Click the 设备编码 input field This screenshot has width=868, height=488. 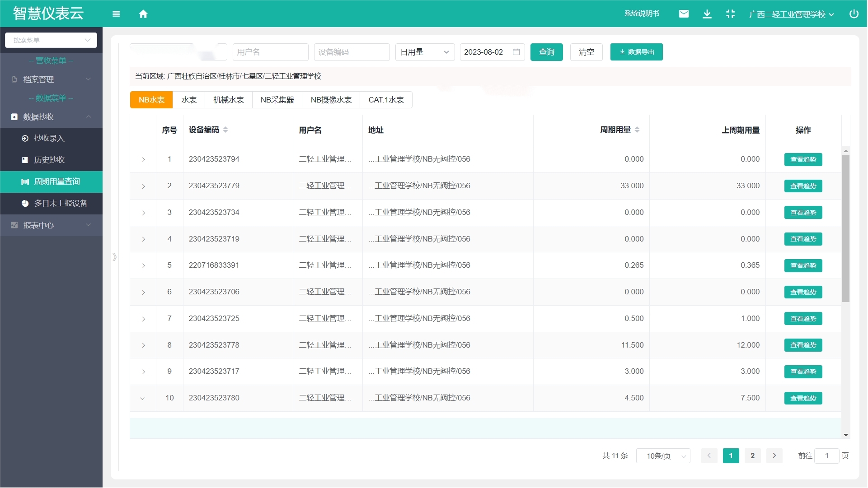click(352, 52)
